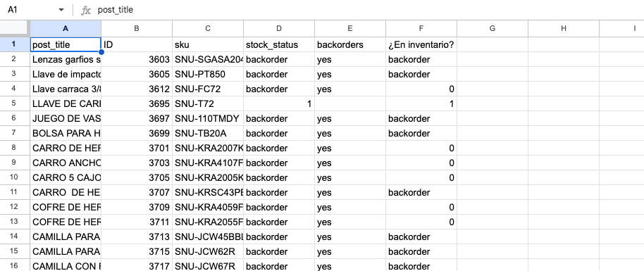Select row 12 header
This screenshot has height=271, width=644.
(15, 207)
